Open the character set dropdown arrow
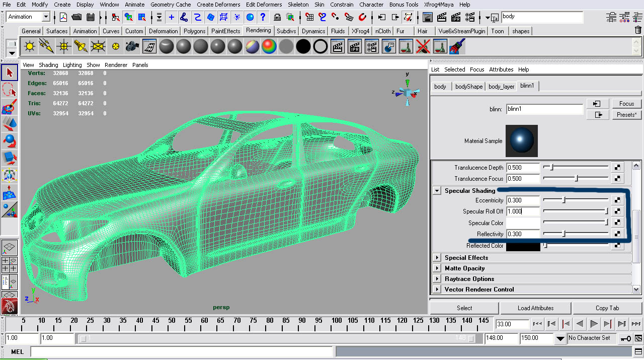The width and height of the screenshot is (644, 360). (x=560, y=338)
